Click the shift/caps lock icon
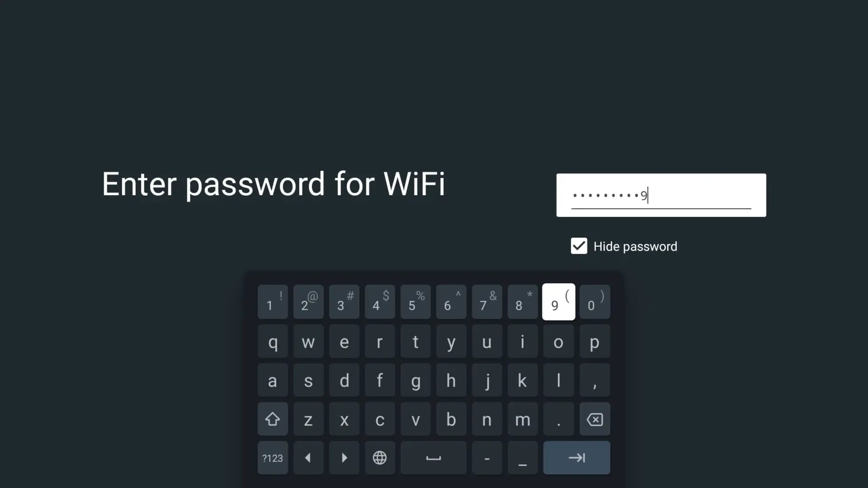The image size is (868, 488). [x=273, y=419]
